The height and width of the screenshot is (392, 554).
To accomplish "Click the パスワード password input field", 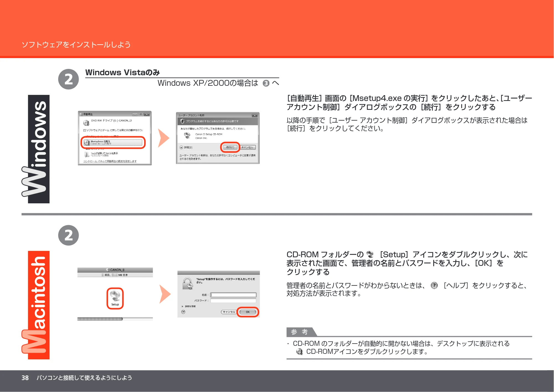I will pyautogui.click(x=233, y=300).
